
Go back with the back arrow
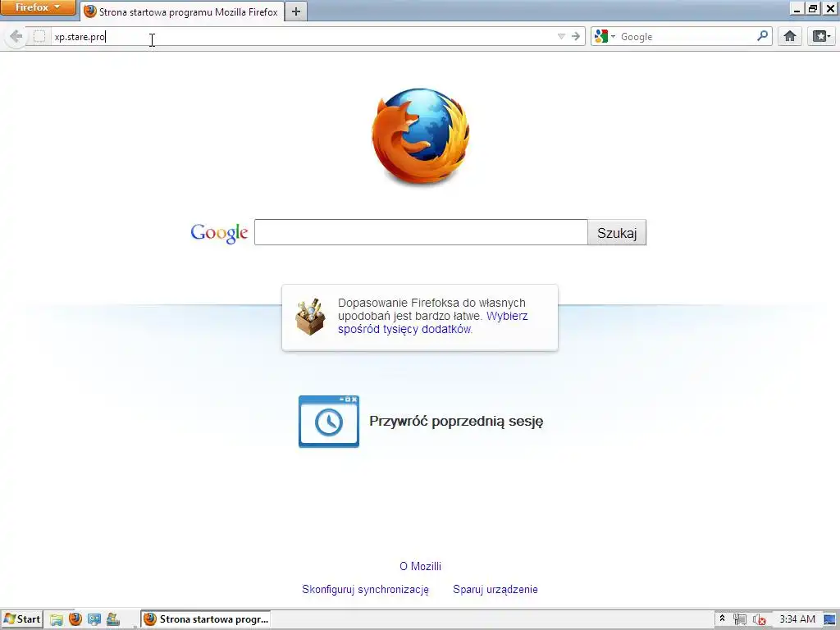tap(16, 36)
